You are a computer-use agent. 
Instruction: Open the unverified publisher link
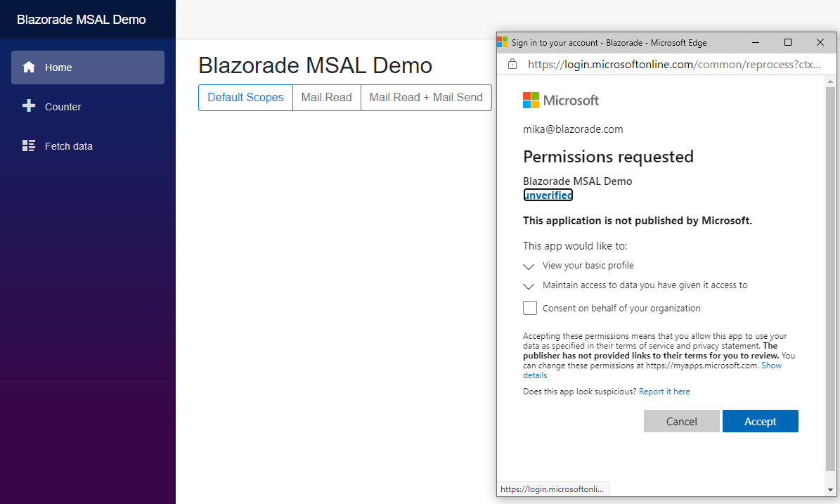tap(548, 195)
